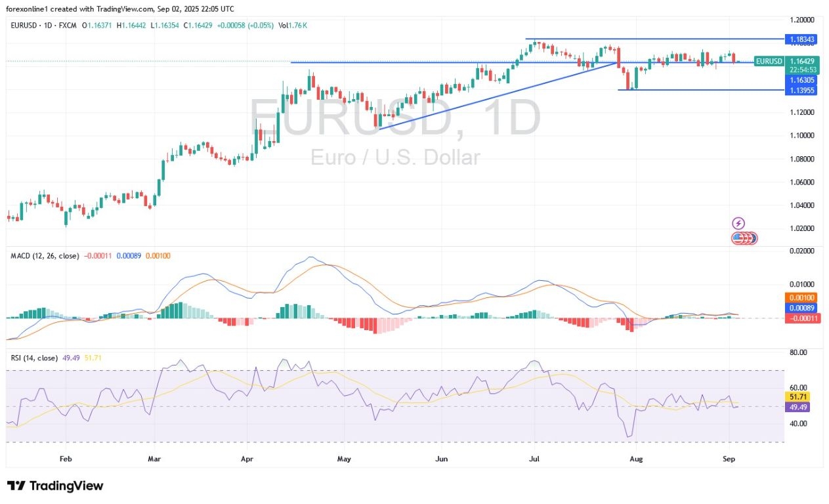Click the TradingView wordmark below the chart
Viewport: 829px width, 504px height.
pyautogui.click(x=66, y=486)
